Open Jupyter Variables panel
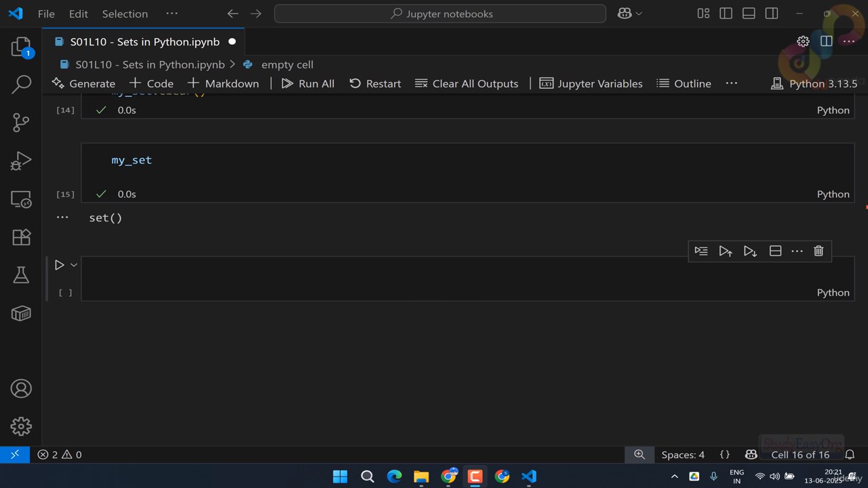The image size is (868, 488). [591, 83]
